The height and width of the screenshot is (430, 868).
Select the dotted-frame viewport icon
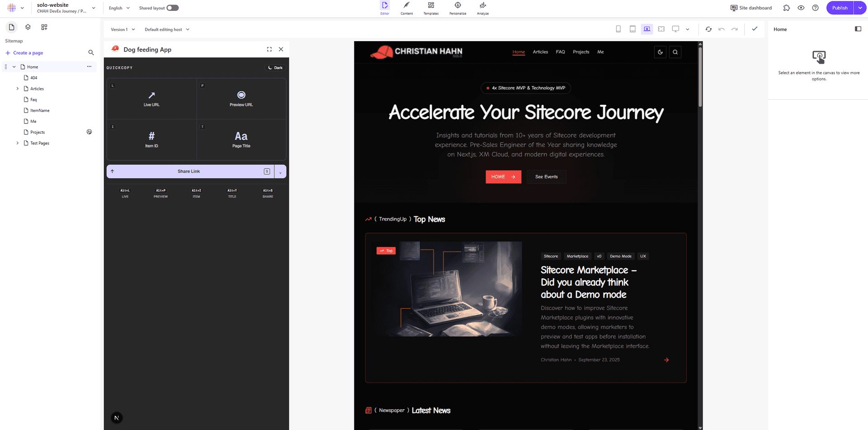(x=661, y=29)
